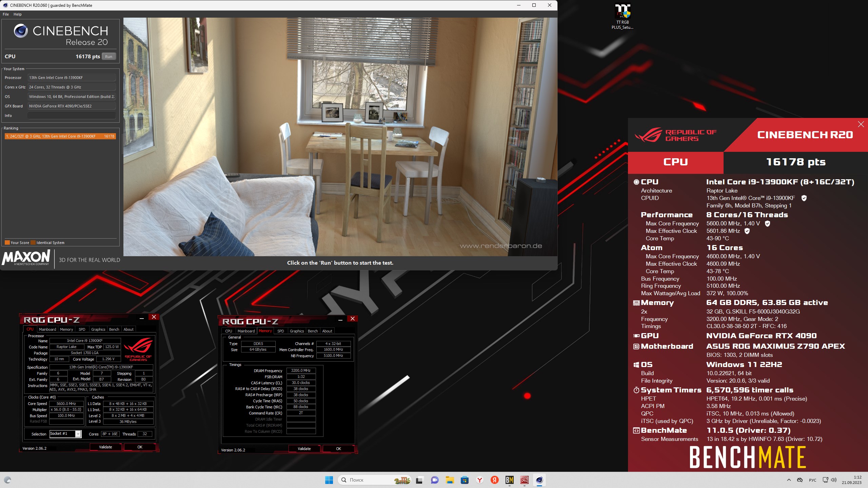This screenshot has height=488, width=868.
Task: Select the 13900KF ranking entry scoring 16178
Action: (x=60, y=136)
